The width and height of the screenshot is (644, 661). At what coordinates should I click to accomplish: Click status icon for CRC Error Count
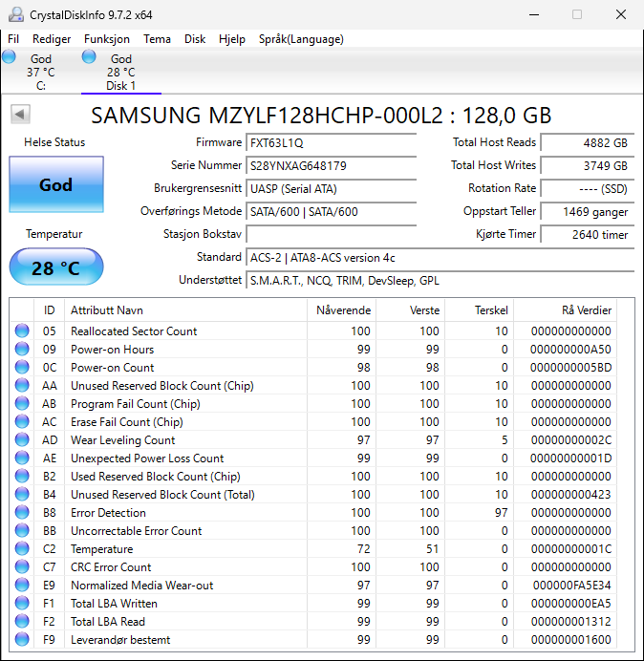(22, 566)
